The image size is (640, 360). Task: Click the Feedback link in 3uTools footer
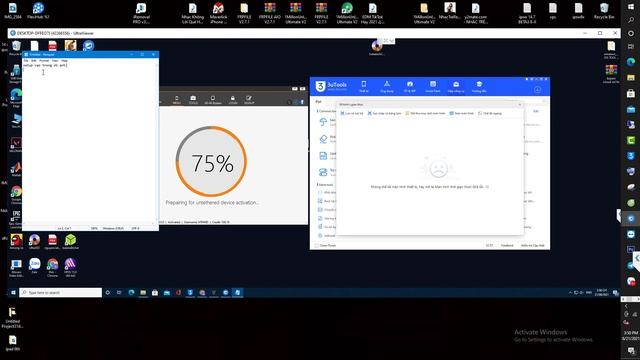[507, 245]
